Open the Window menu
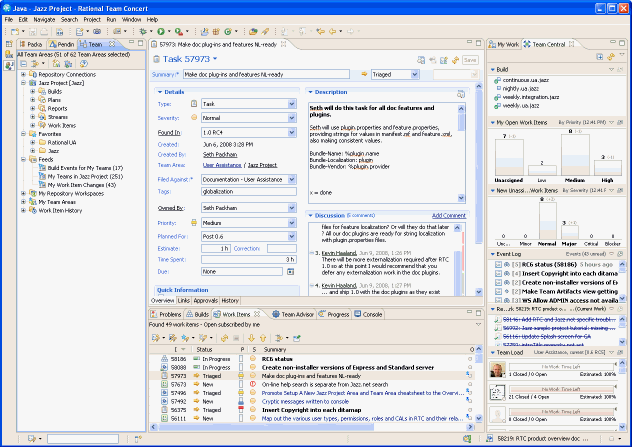The height and width of the screenshot is (448, 633). [x=131, y=19]
